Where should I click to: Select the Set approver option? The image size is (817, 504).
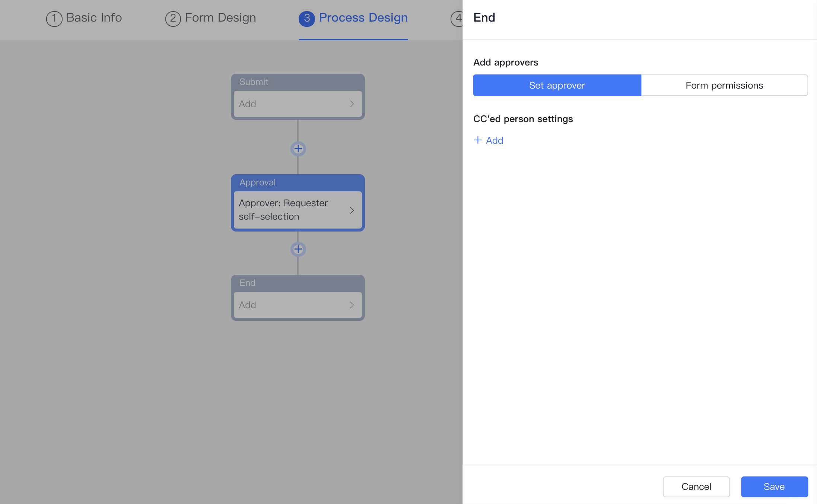[x=556, y=85]
